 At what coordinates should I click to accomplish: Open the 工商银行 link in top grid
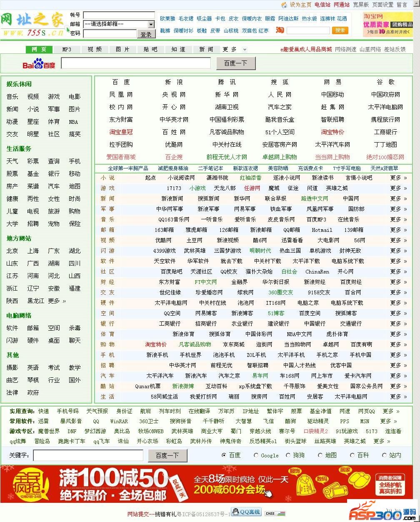pos(385,132)
